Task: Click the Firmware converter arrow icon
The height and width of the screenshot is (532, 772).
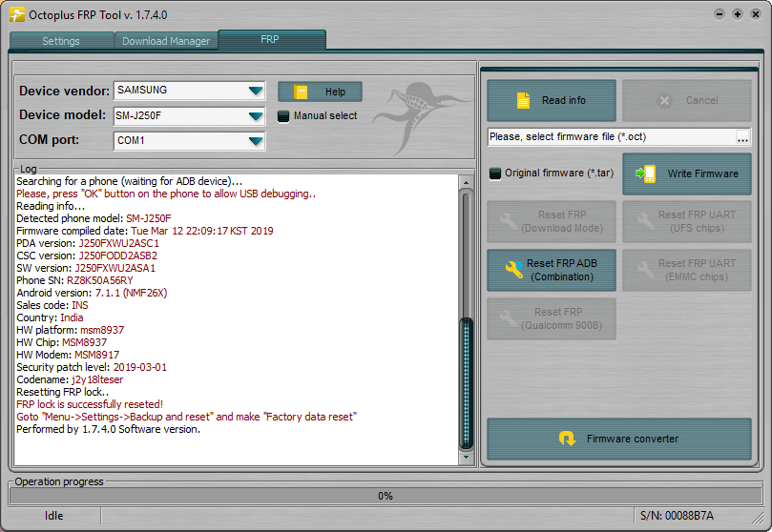Action: pos(567,439)
